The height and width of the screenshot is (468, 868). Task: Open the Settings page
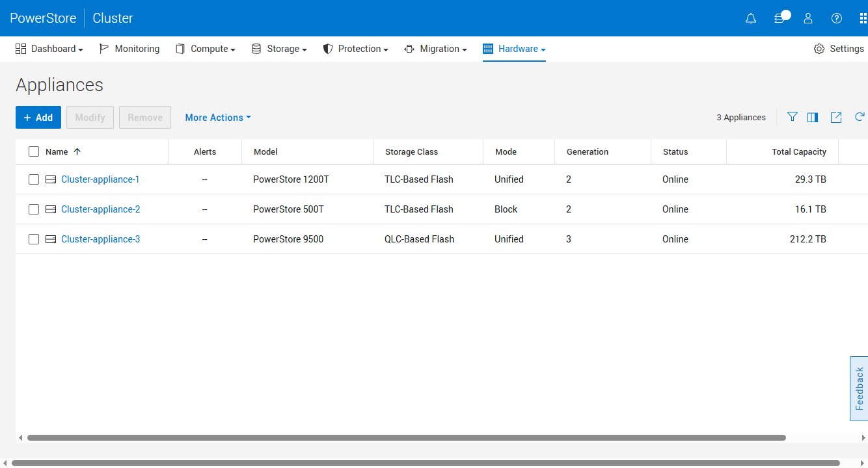point(839,49)
